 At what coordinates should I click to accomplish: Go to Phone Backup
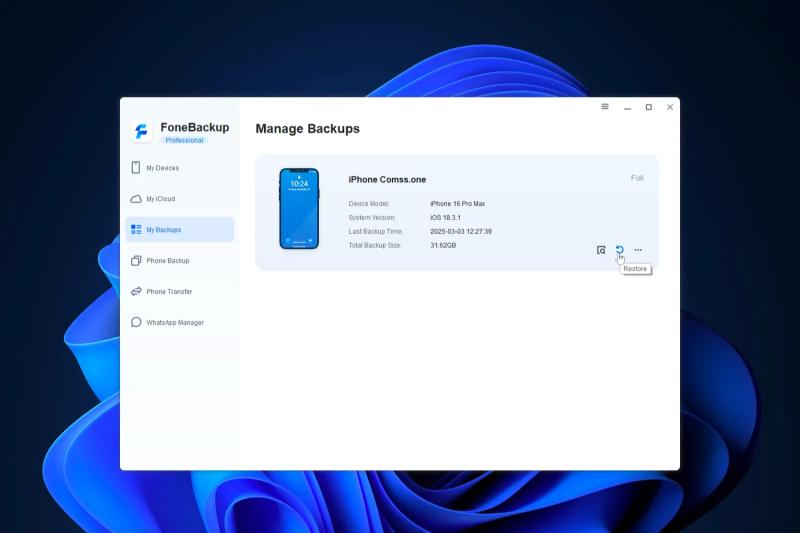179,261
